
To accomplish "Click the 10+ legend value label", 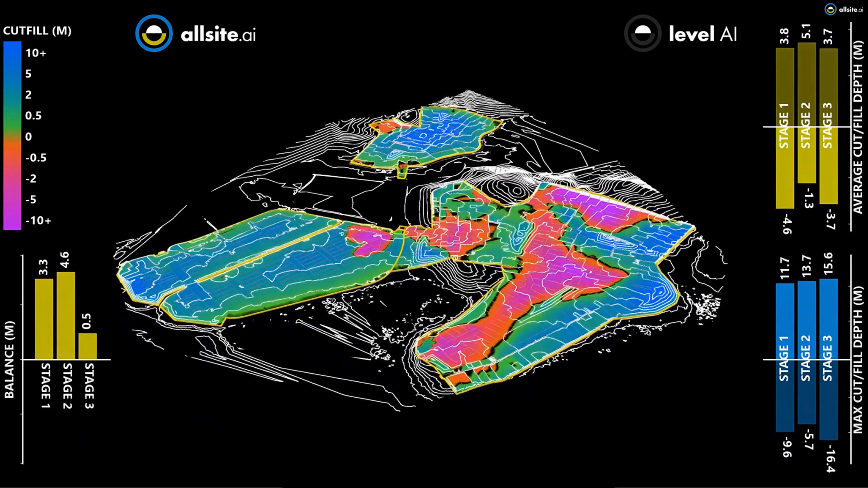I will click(36, 53).
